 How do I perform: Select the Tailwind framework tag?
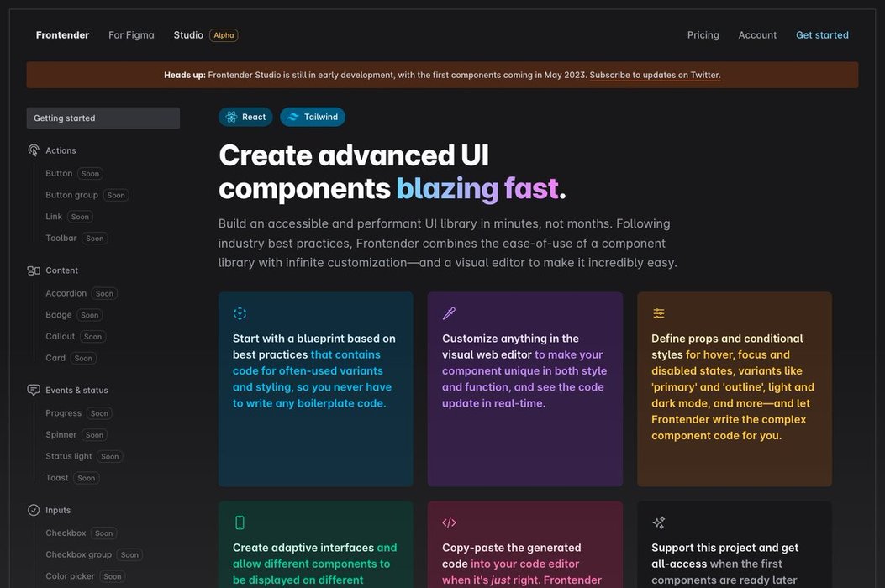313,117
